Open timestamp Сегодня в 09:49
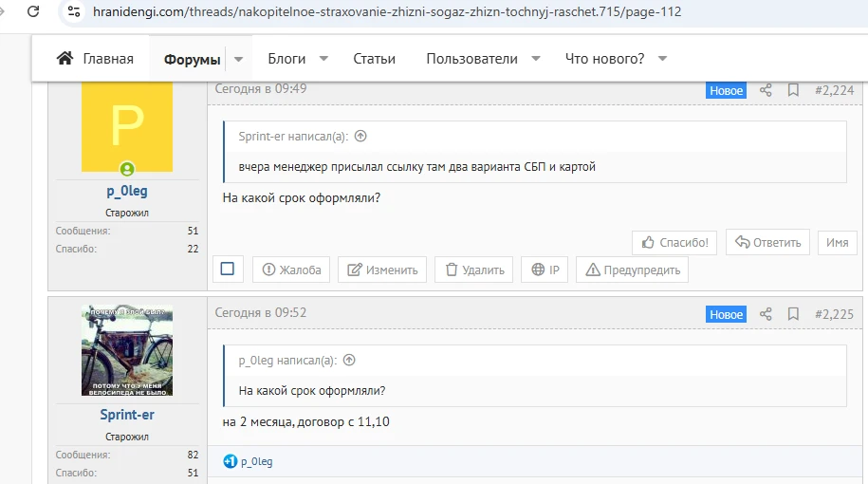Viewport: 868px width, 484px height. coord(261,88)
